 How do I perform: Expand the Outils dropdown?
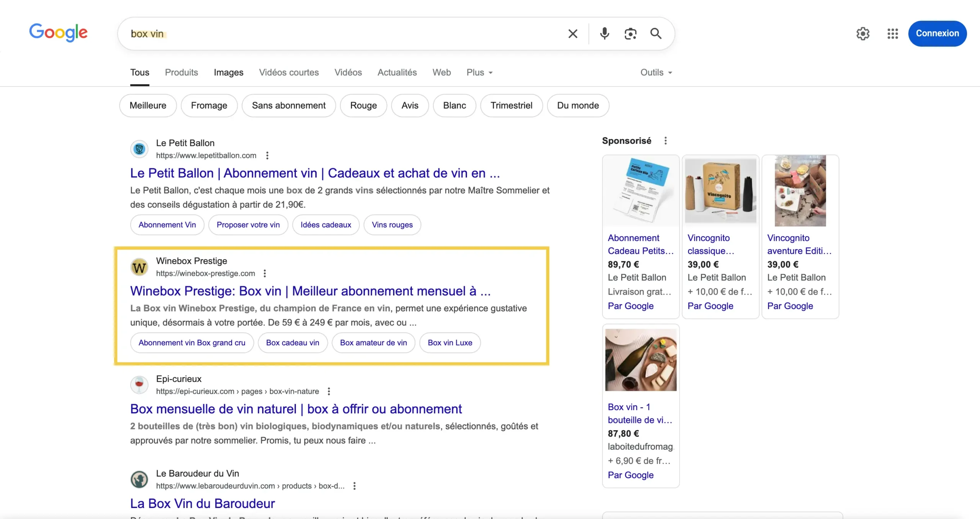click(656, 72)
